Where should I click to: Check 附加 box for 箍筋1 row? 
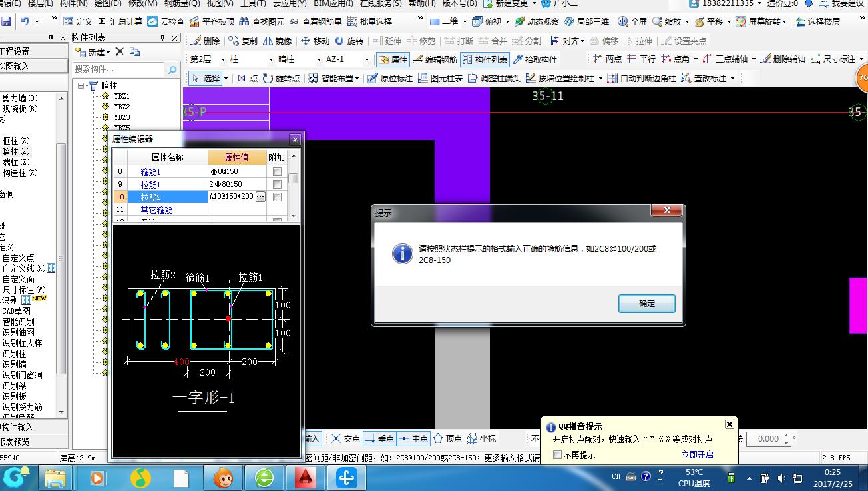(277, 172)
